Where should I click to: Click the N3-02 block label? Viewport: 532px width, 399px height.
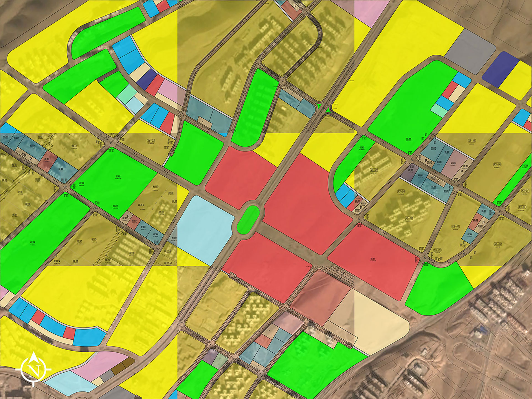pyautogui.click(x=498, y=244)
